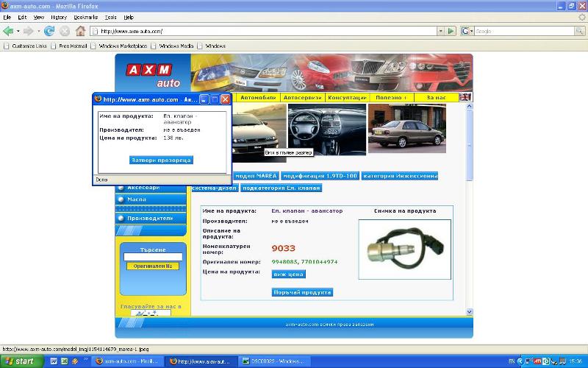Open the Bookmarks menu
The width and height of the screenshot is (588, 368).
pyautogui.click(x=84, y=16)
